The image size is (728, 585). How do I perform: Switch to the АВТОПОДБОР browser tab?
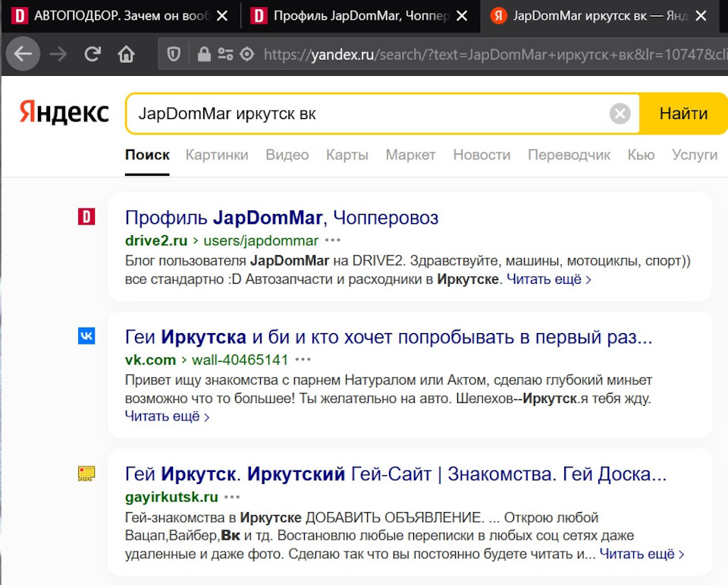tap(121, 16)
